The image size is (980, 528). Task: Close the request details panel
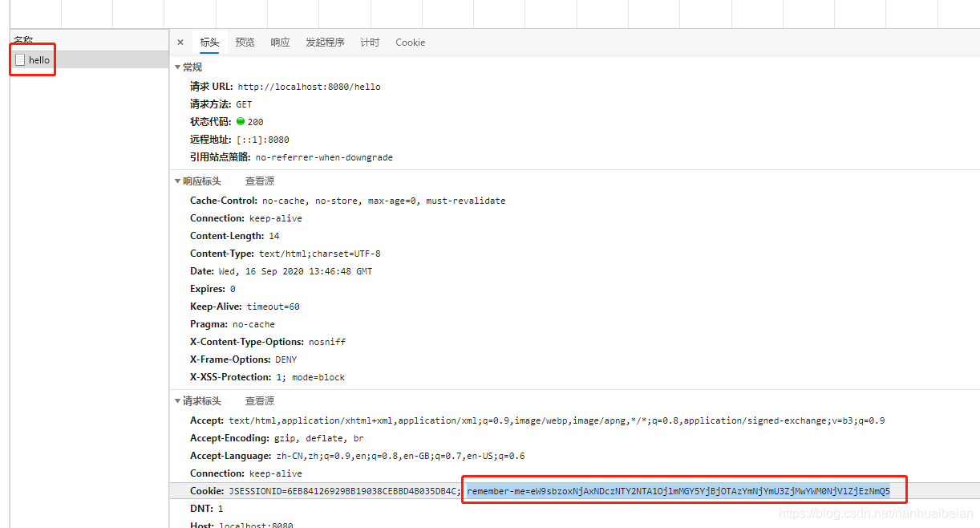(180, 42)
